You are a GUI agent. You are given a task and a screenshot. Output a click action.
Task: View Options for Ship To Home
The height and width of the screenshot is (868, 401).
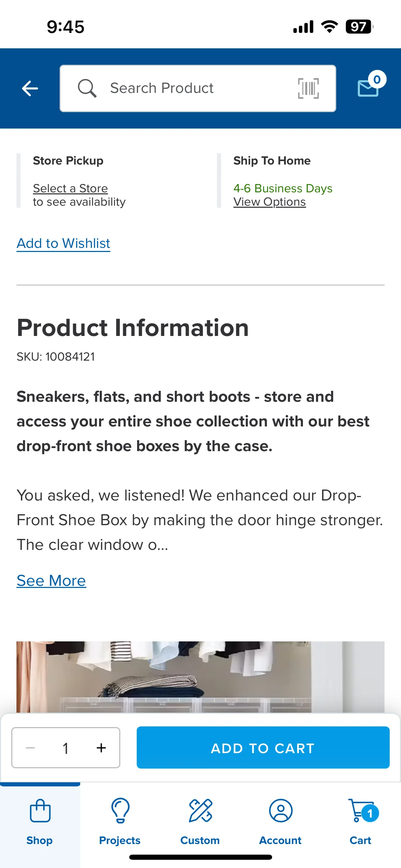pyautogui.click(x=269, y=202)
